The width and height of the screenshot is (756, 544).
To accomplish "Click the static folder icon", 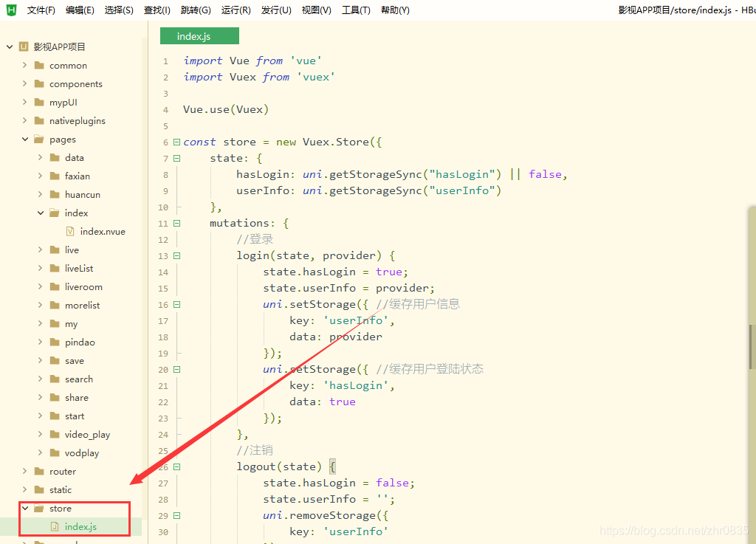I will click(39, 489).
